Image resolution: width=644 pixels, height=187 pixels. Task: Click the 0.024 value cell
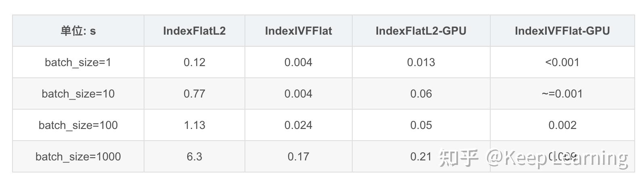click(298, 125)
